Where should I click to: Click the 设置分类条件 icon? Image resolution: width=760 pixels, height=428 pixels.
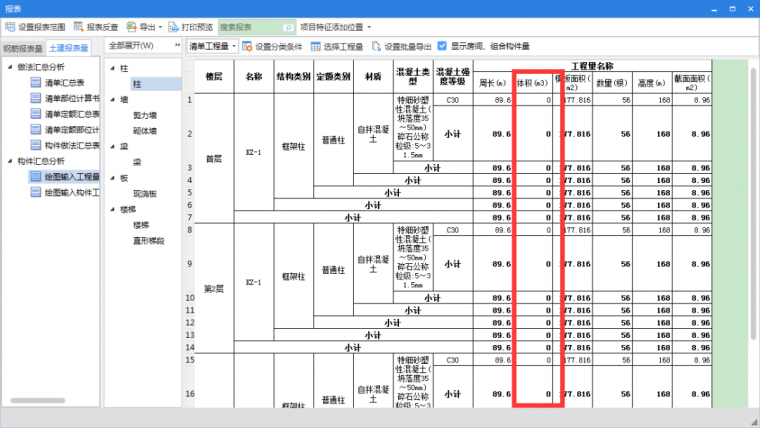pos(247,46)
